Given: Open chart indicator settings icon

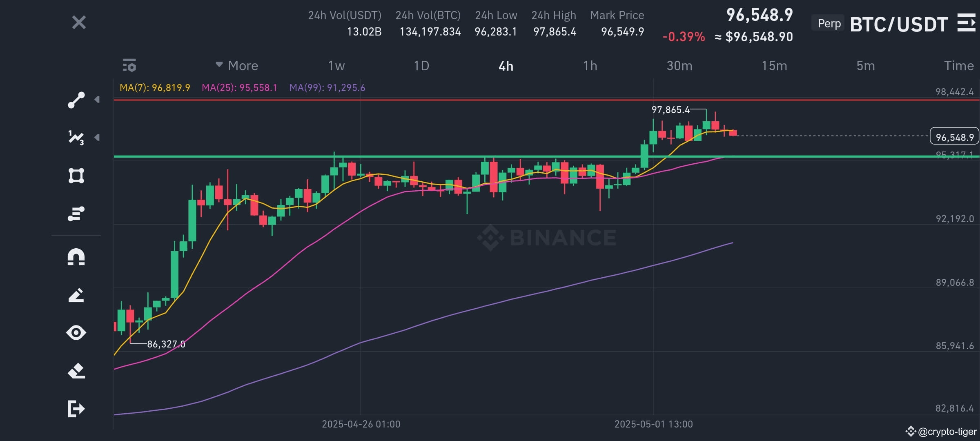Looking at the screenshot, I should [x=129, y=65].
